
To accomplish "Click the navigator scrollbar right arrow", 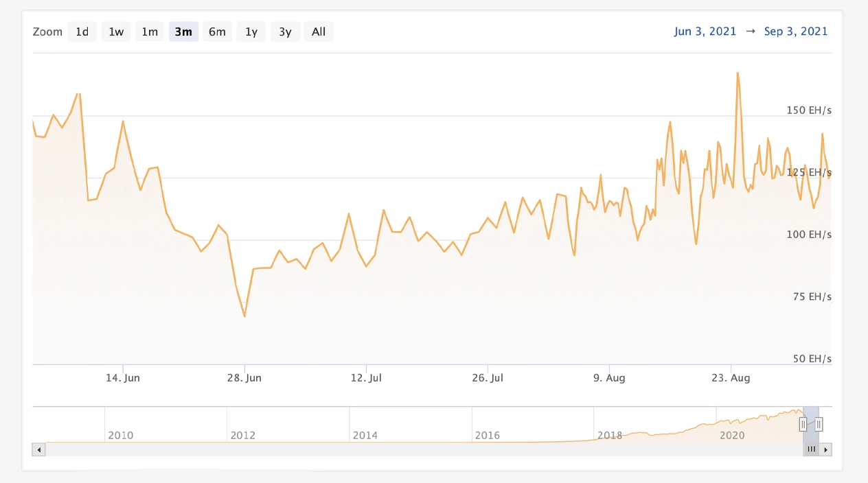I will coord(826,449).
